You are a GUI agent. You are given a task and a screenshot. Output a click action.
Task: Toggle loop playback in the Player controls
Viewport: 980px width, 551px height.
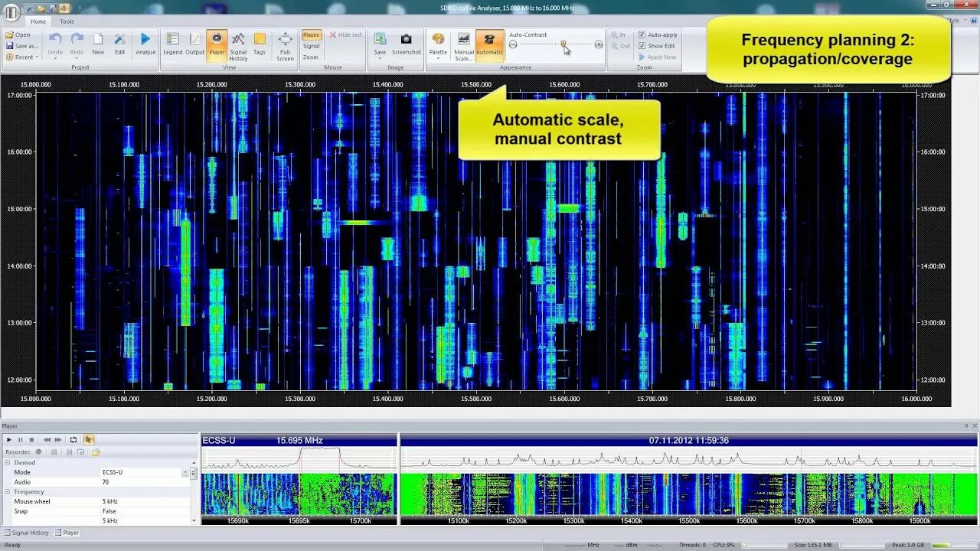tap(73, 440)
